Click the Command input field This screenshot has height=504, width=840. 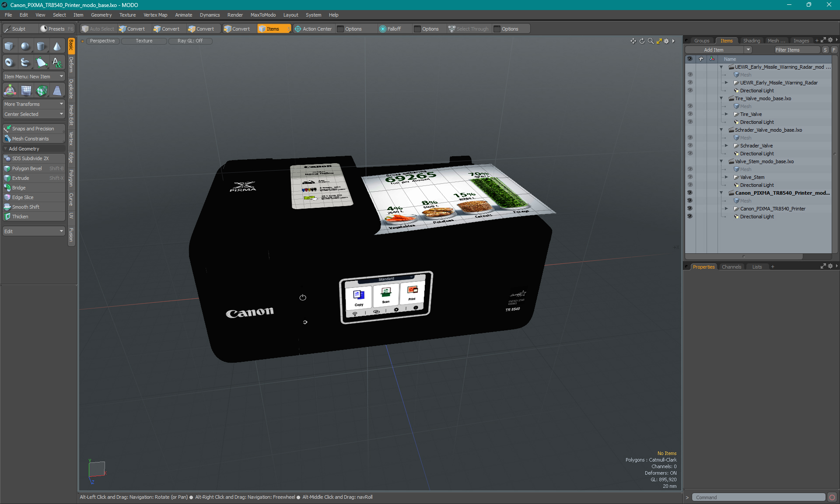759,497
